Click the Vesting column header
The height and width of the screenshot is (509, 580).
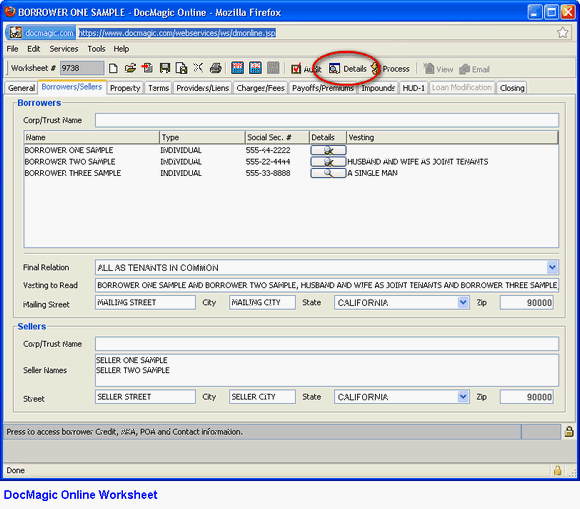(x=452, y=137)
